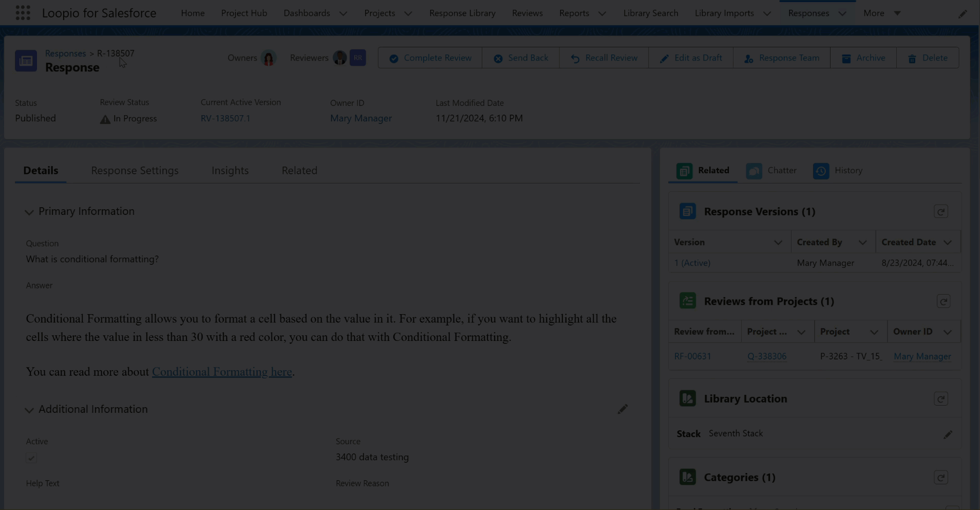
Task: Edit the Stack library location pencil
Action: point(948,435)
